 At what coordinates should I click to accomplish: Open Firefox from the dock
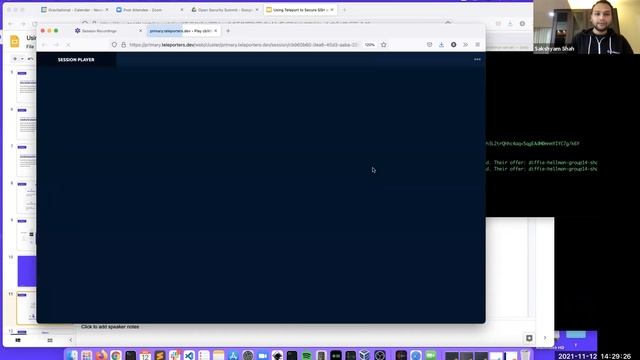[101, 355]
